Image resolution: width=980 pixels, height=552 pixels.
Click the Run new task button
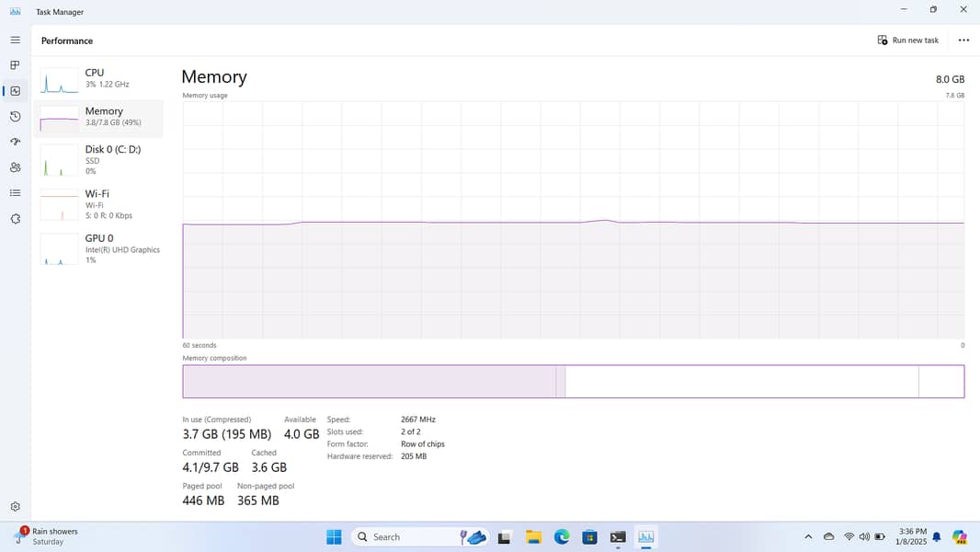908,40
